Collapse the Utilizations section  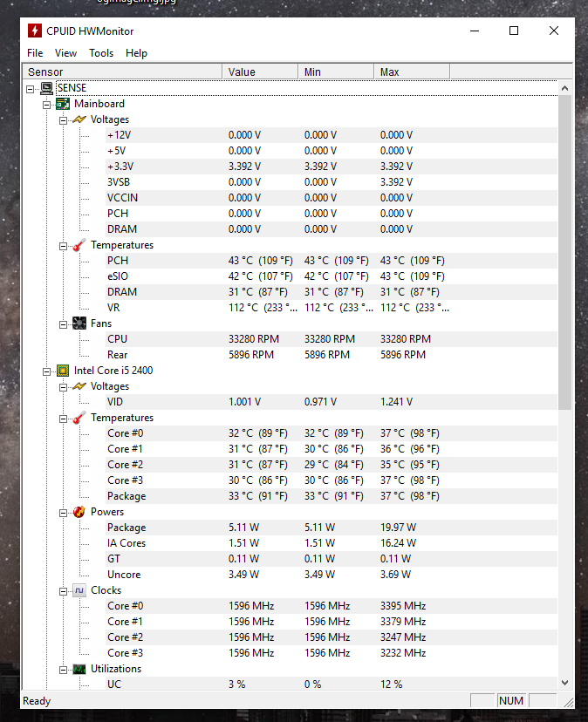pos(63,670)
